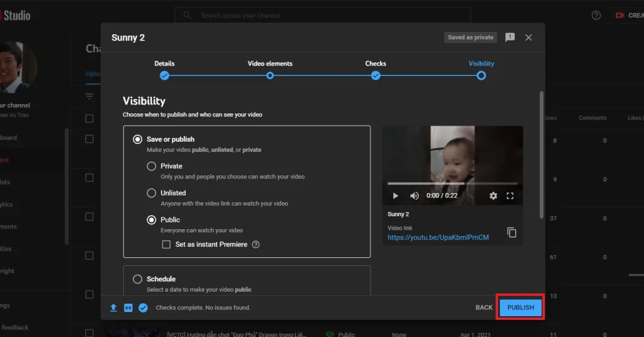Play the Sunny 2 video preview
This screenshot has width=644, height=337.
(x=395, y=195)
